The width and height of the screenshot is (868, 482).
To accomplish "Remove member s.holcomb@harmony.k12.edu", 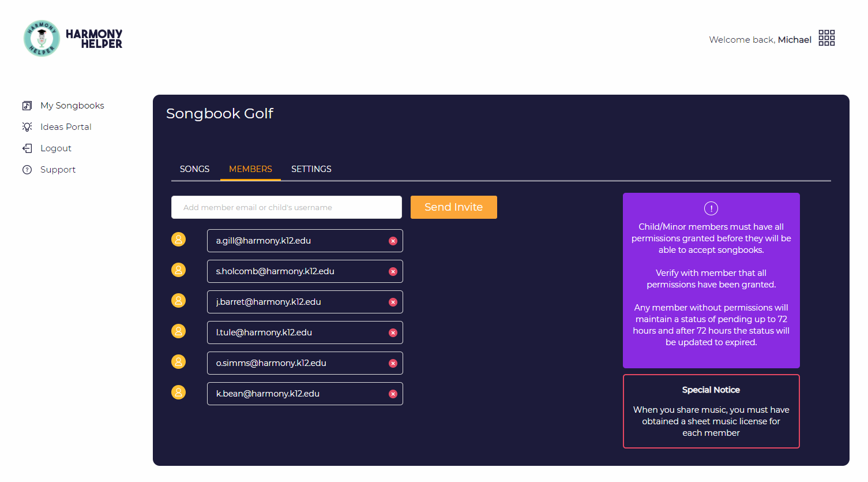I will coord(393,271).
